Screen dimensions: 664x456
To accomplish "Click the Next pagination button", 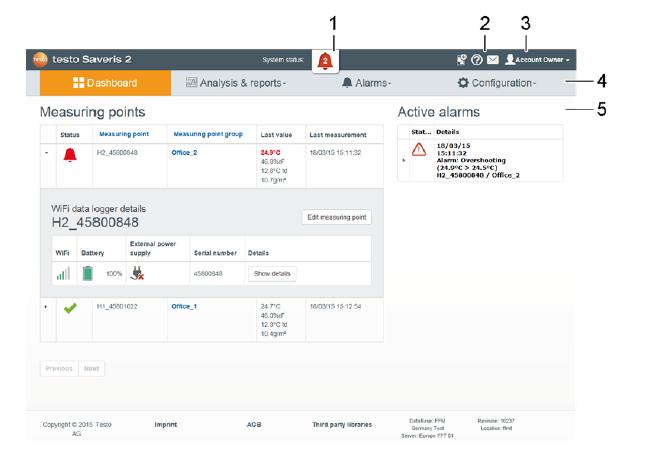I will pos(91,369).
